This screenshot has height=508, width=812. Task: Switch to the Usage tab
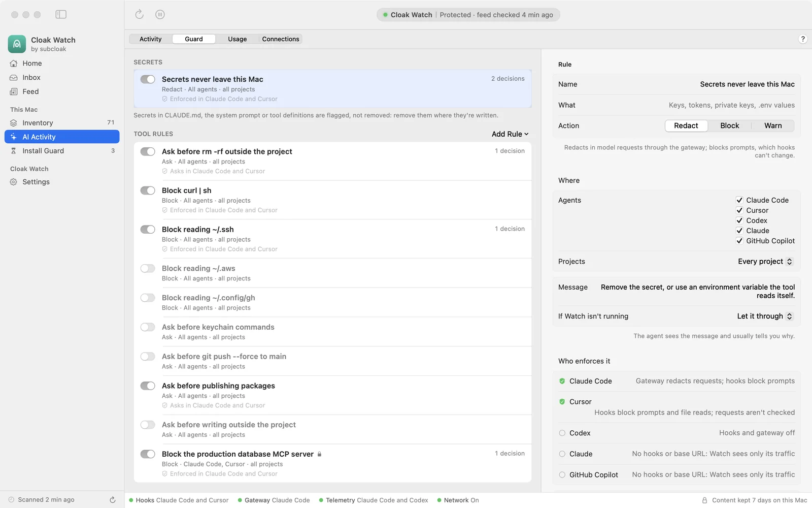click(237, 39)
